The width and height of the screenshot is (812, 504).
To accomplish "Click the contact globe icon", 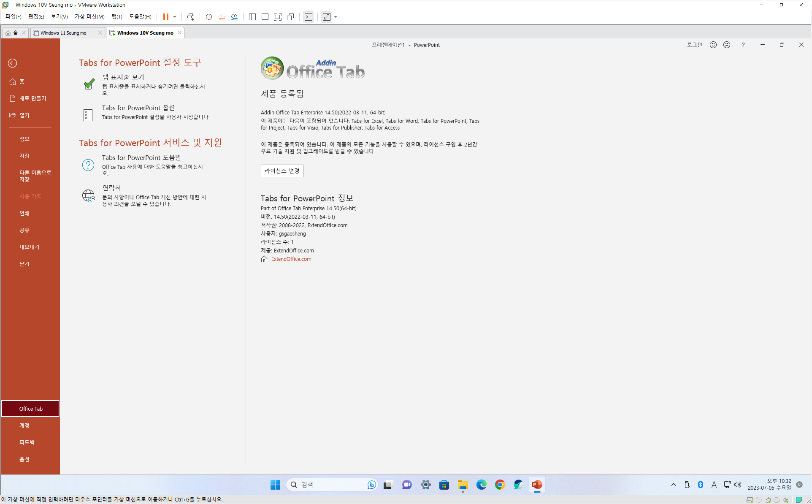I will 88,195.
